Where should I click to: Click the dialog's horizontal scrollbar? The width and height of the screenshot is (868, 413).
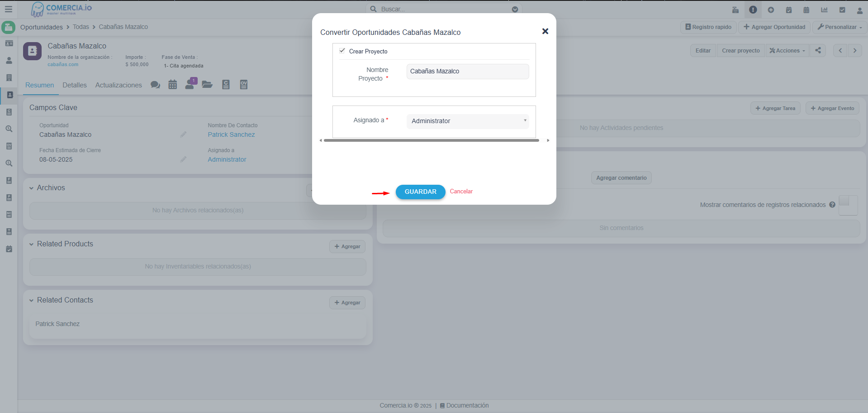tap(431, 140)
